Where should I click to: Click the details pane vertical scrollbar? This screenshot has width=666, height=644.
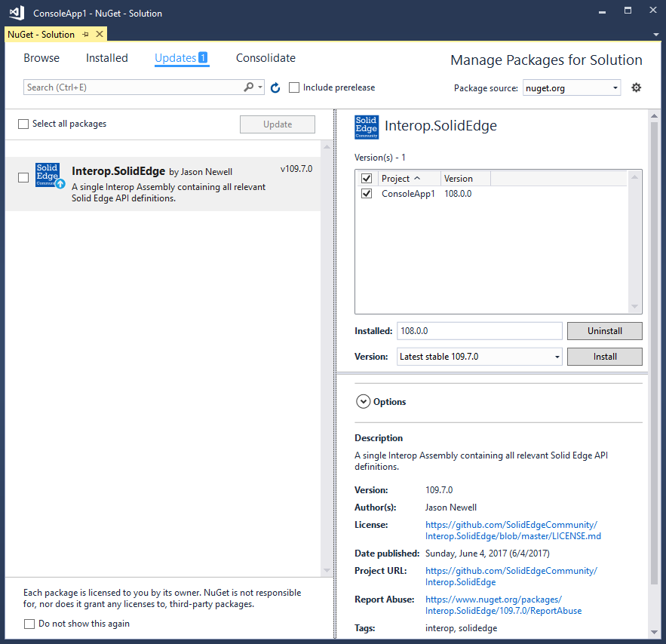click(654, 352)
